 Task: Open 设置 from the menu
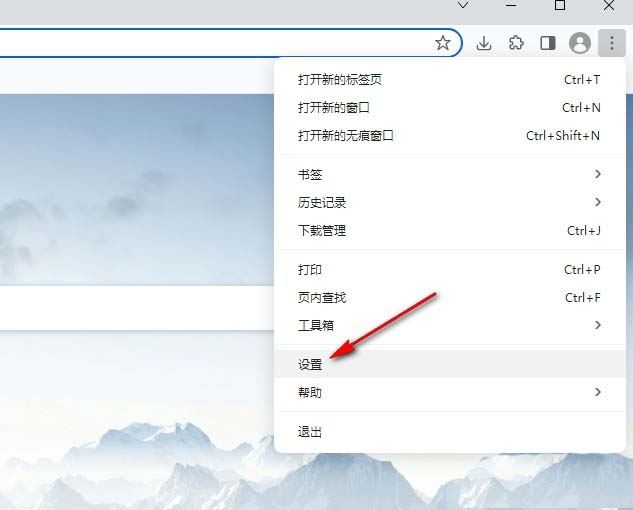tap(450, 364)
